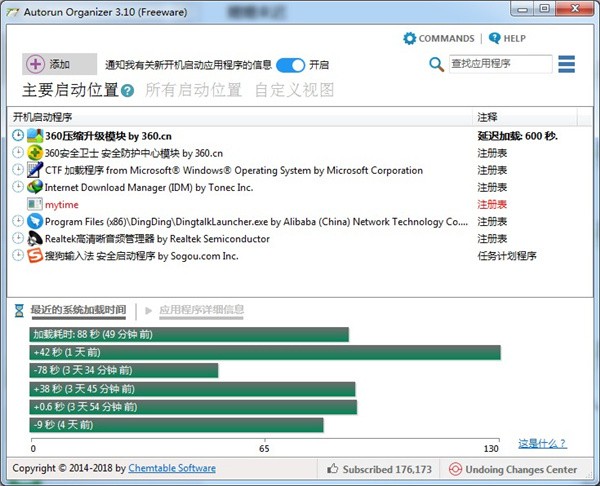Click the CTF 加载程序 pen icon
600x486 pixels.
(35, 170)
